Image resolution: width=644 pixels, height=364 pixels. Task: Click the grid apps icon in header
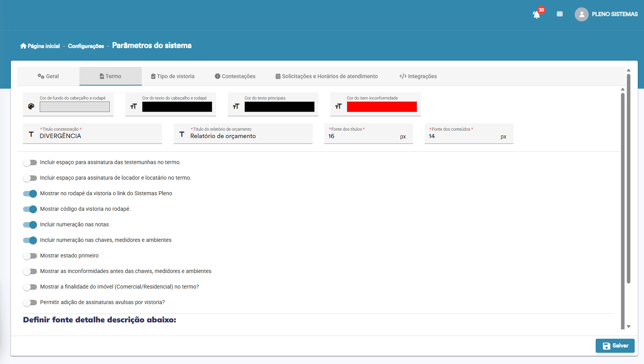pyautogui.click(x=560, y=14)
